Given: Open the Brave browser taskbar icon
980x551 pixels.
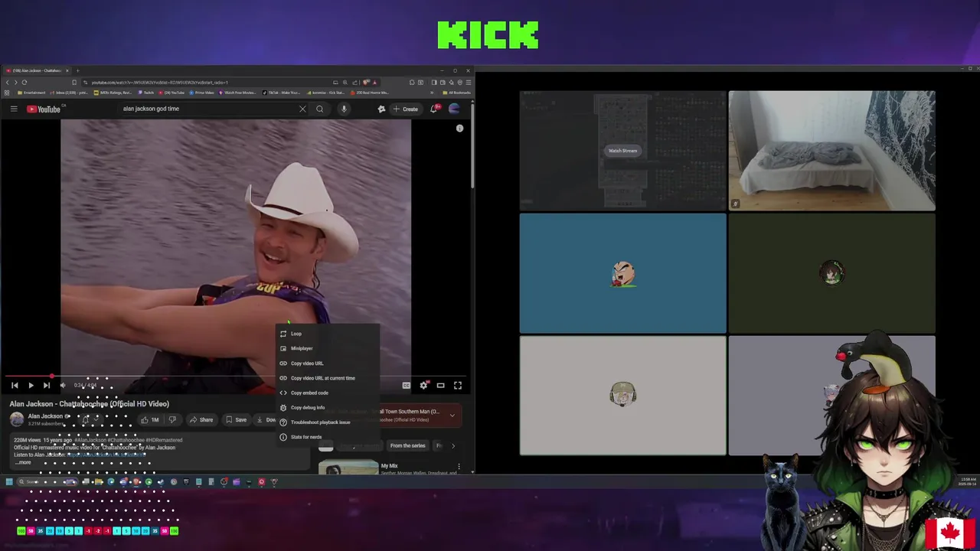Looking at the screenshot, I should 136,482.
